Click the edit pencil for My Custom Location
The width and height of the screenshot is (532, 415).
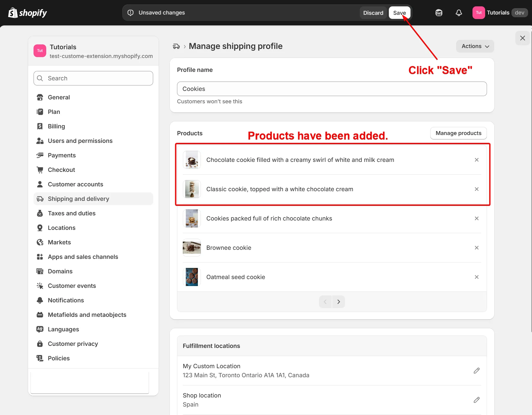point(476,371)
